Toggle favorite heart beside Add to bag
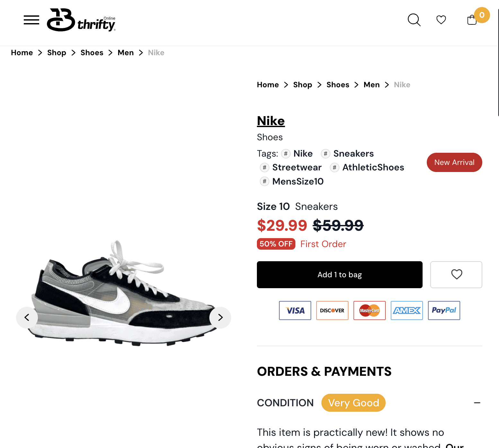499x448 pixels. (x=456, y=275)
